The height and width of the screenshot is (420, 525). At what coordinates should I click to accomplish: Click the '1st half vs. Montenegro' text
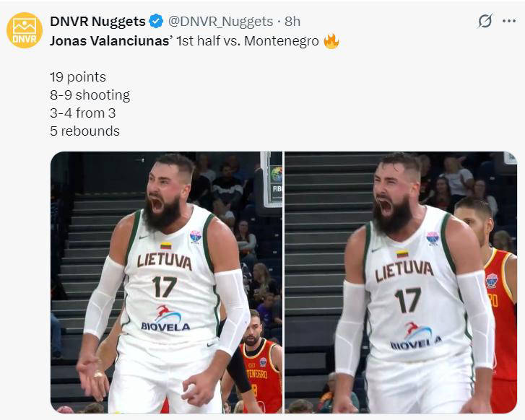(248, 41)
